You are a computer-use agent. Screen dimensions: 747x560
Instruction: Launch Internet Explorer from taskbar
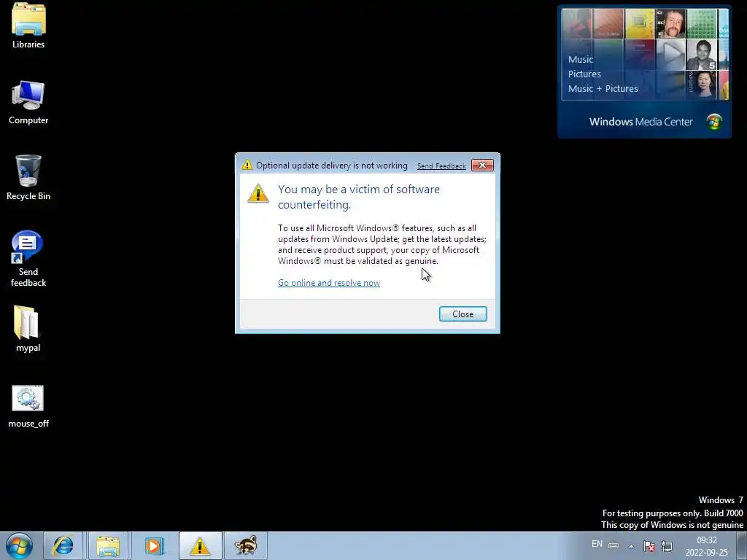[x=63, y=545]
